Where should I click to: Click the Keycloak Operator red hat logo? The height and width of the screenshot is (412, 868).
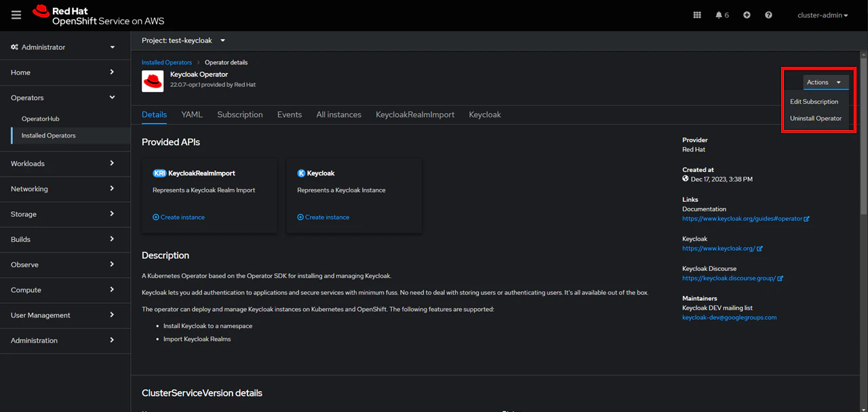(x=153, y=81)
